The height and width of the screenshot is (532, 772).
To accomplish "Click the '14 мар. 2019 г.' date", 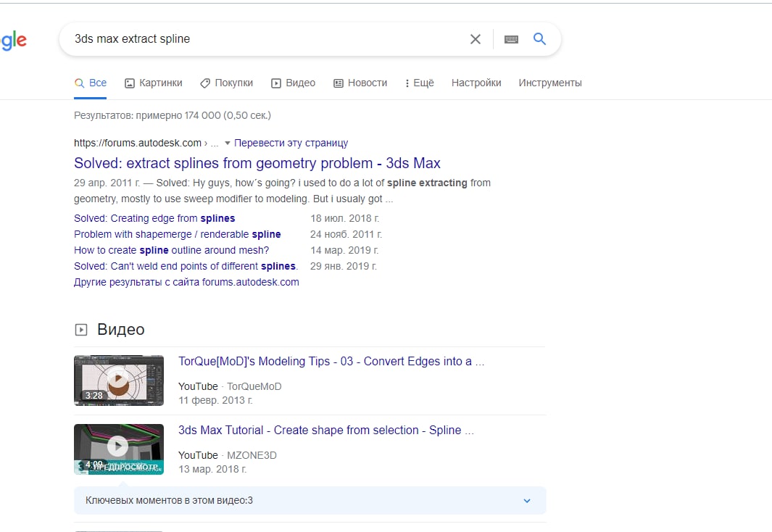I will (344, 250).
